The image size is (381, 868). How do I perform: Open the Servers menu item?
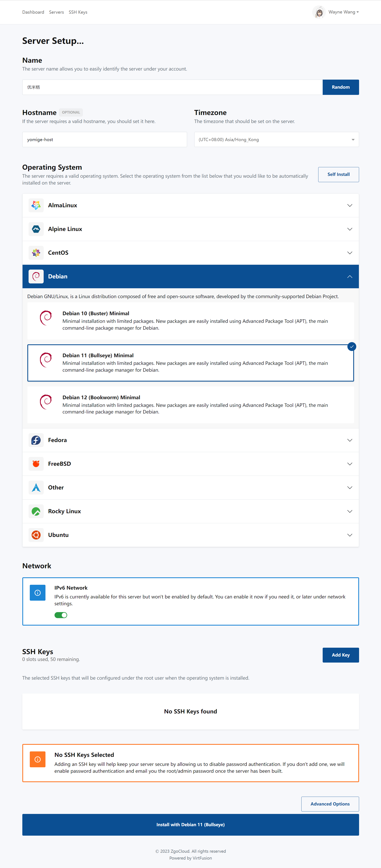[x=56, y=12]
